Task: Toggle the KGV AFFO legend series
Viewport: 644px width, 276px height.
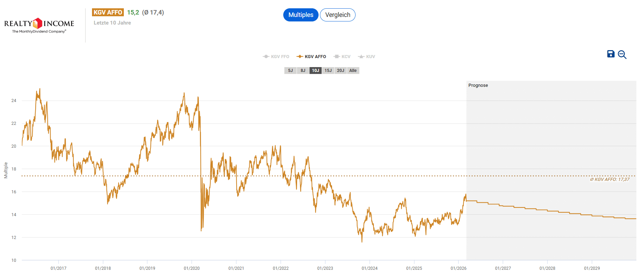Action: click(311, 57)
